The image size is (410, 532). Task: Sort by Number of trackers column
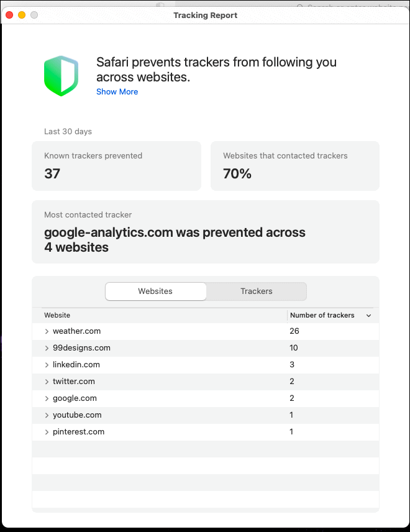point(322,316)
